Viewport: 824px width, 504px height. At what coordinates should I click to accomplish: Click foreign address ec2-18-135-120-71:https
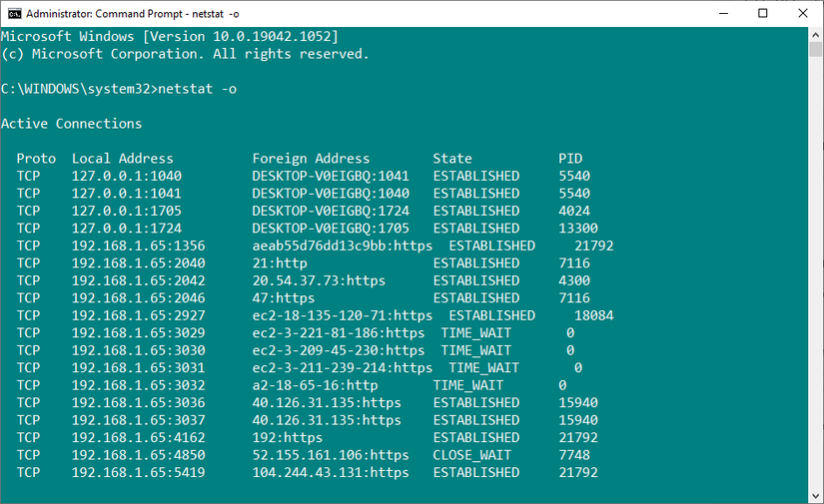point(343,315)
